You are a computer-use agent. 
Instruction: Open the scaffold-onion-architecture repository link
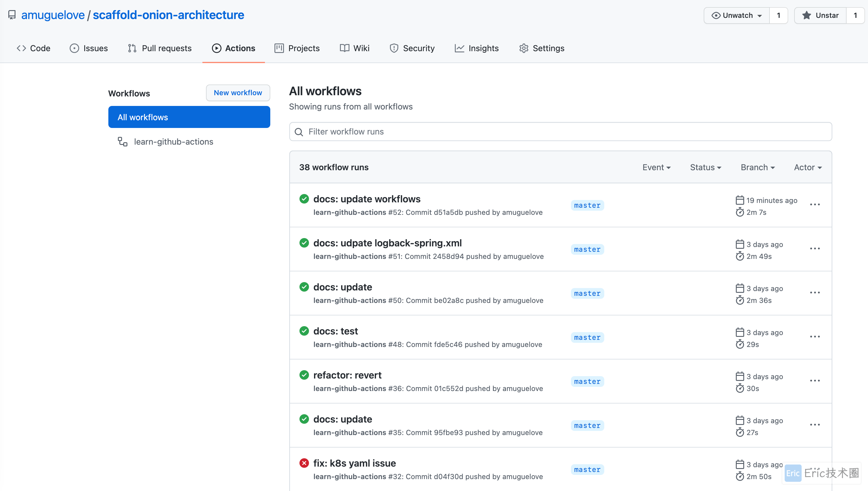(168, 15)
